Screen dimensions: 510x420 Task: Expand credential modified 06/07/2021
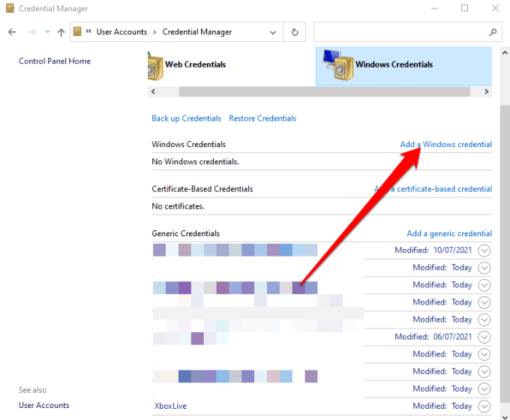click(x=484, y=337)
